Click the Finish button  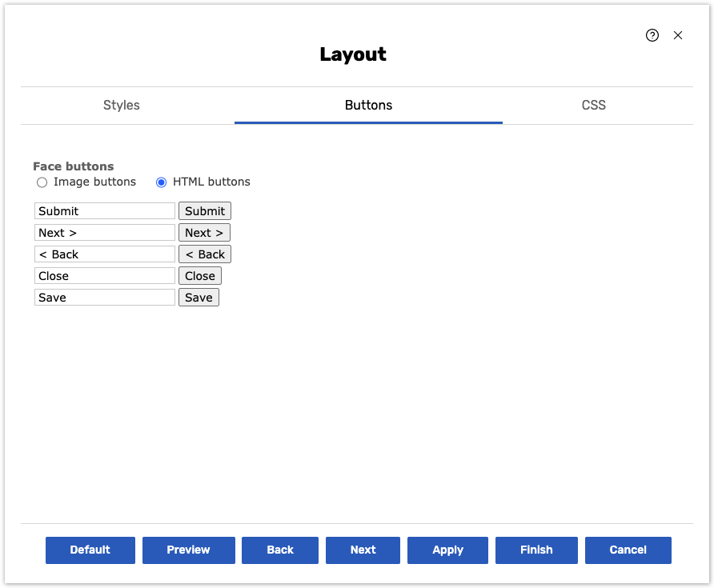pos(536,550)
